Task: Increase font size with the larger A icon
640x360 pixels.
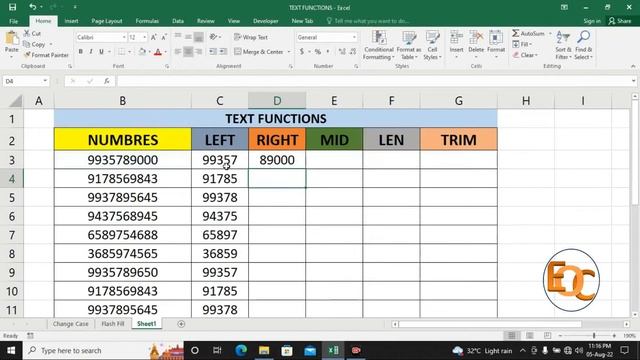Action: click(x=154, y=37)
